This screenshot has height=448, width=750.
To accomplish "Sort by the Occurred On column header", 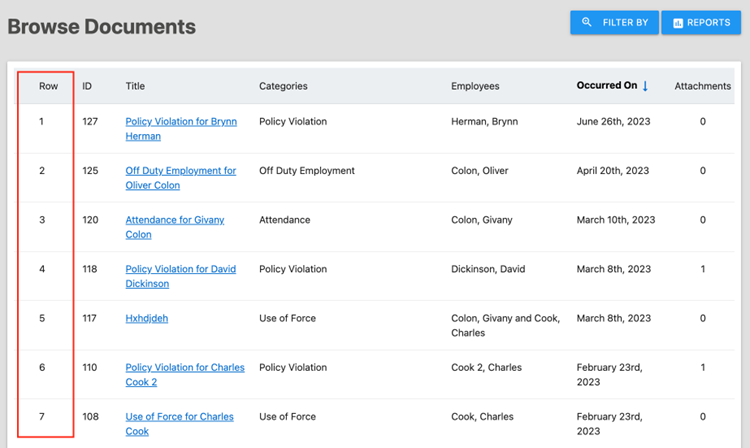I will point(606,86).
